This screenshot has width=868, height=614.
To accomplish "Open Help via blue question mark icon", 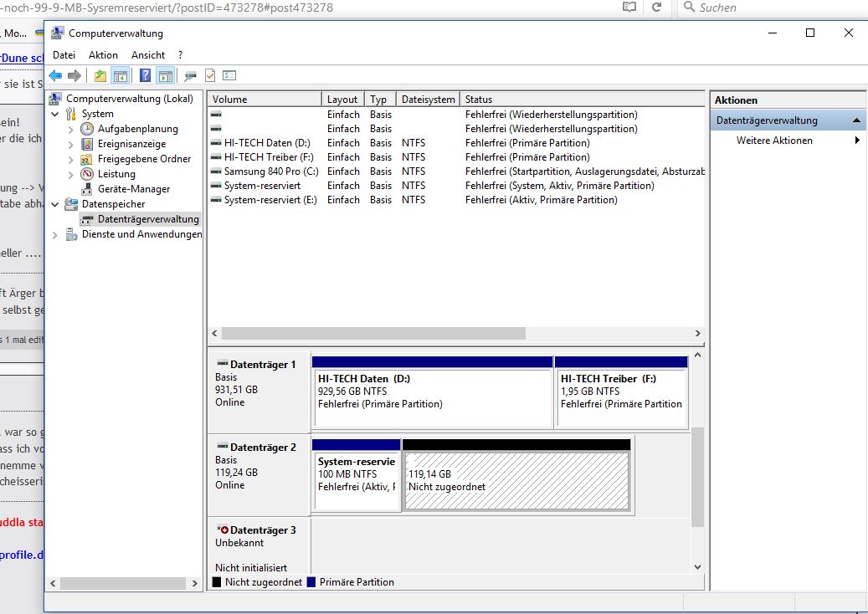I will (x=145, y=76).
